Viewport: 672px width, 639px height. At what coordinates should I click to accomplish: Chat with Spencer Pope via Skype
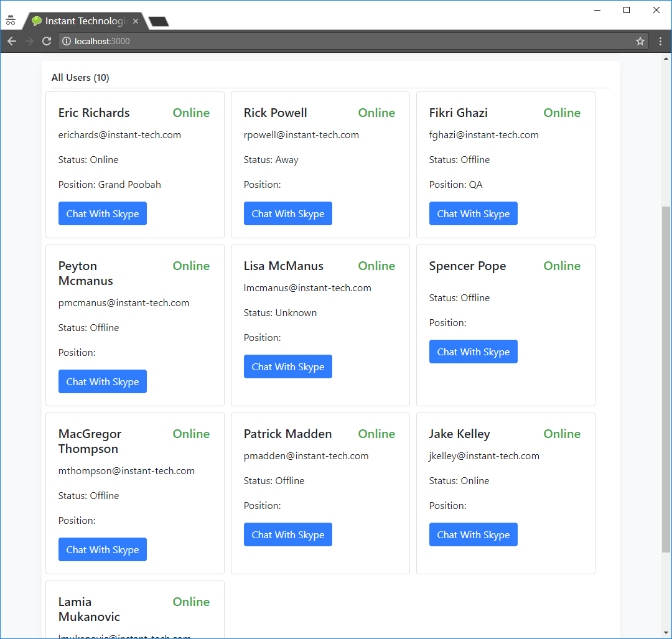point(474,352)
